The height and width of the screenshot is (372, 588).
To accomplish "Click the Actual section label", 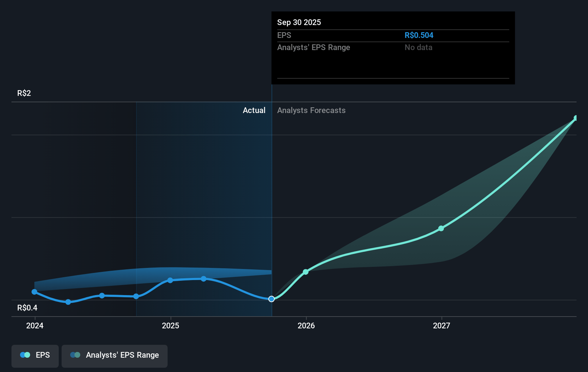I will tap(254, 111).
